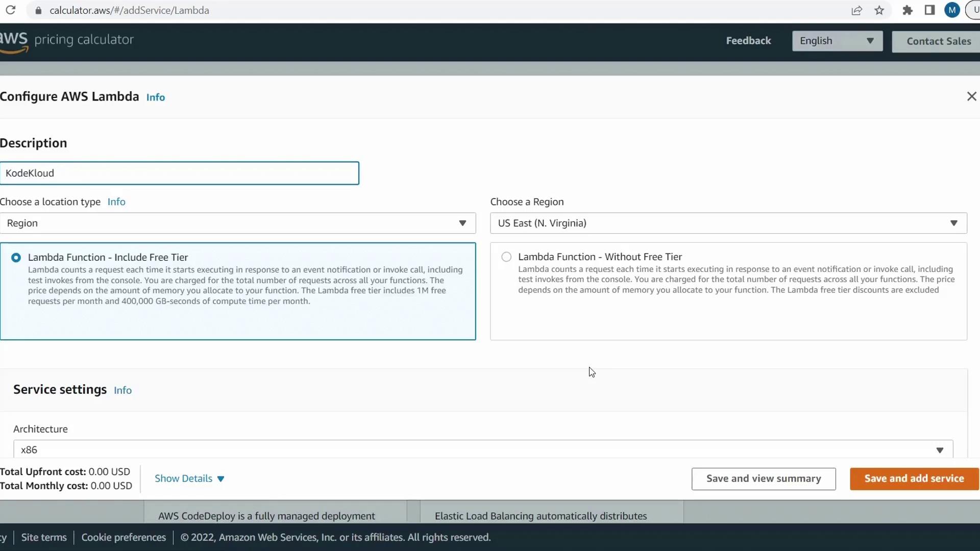Viewport: 980px width, 551px height.
Task: Click the Save and view summary button
Action: pyautogui.click(x=764, y=479)
